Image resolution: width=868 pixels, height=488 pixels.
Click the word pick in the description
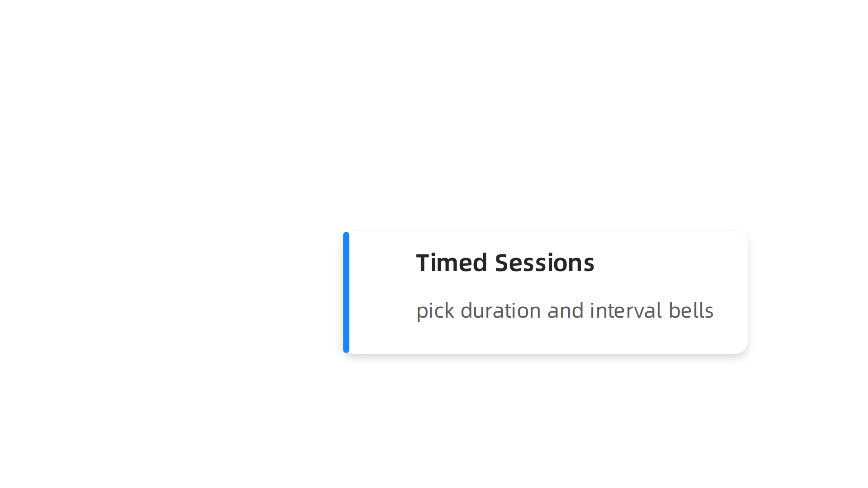pyautogui.click(x=435, y=311)
